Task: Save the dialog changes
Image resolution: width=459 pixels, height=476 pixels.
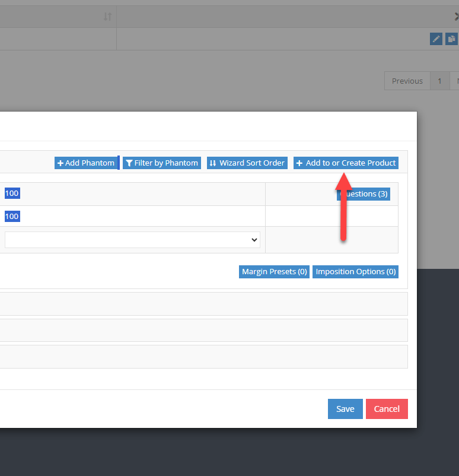Action: click(345, 409)
